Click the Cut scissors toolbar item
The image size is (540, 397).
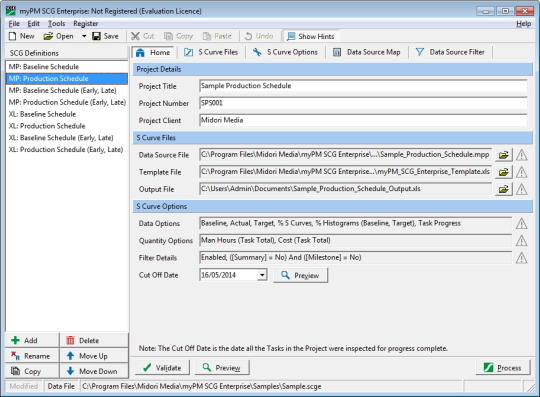pos(143,36)
